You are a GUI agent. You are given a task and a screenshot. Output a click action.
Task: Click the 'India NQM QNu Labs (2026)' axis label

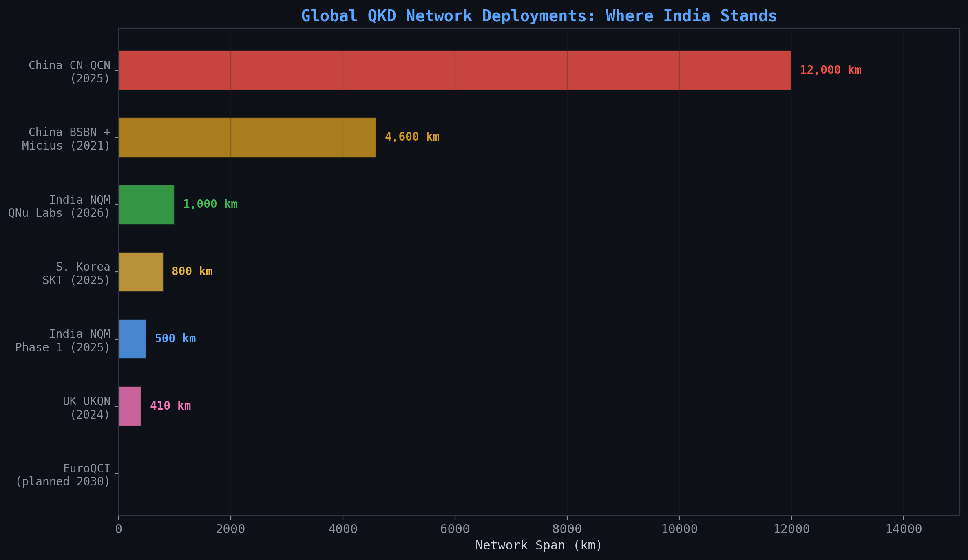[x=59, y=206]
